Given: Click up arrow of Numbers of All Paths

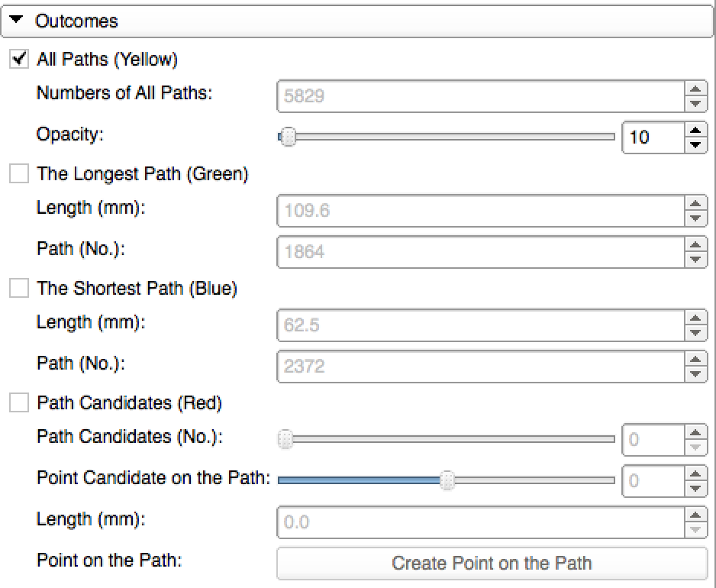Looking at the screenshot, I should tap(695, 89).
